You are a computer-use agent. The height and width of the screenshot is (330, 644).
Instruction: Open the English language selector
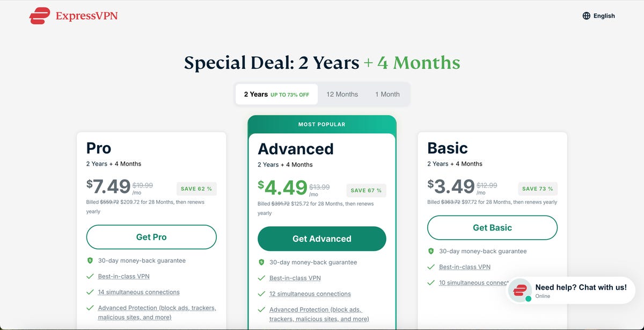pos(599,16)
